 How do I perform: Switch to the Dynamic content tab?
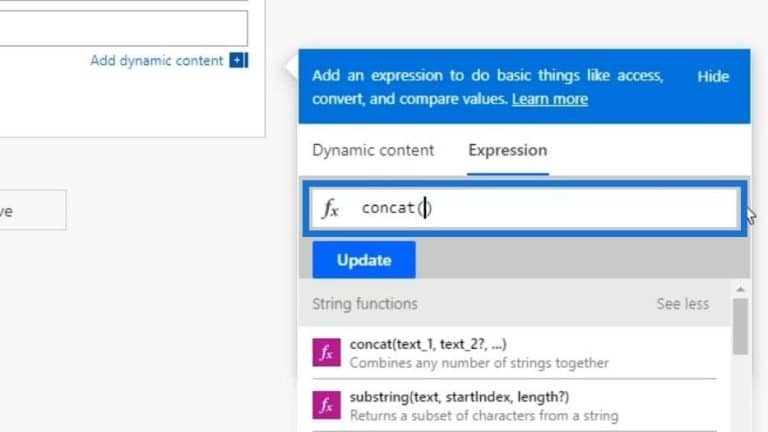click(x=373, y=150)
